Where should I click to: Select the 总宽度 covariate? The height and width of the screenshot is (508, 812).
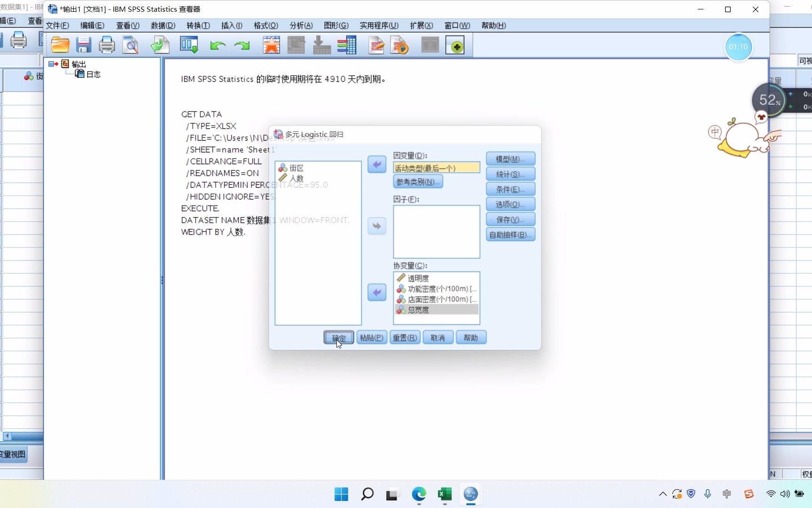point(418,310)
